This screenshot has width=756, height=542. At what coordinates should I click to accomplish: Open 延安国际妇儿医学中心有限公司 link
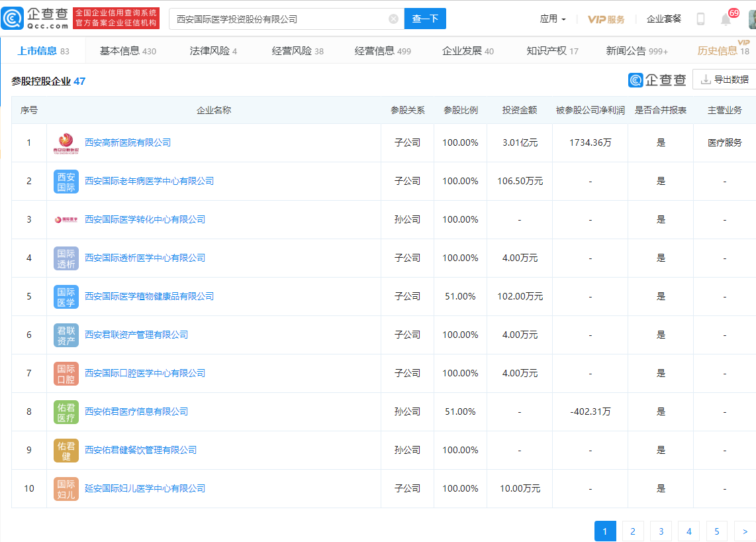pyautogui.click(x=144, y=488)
